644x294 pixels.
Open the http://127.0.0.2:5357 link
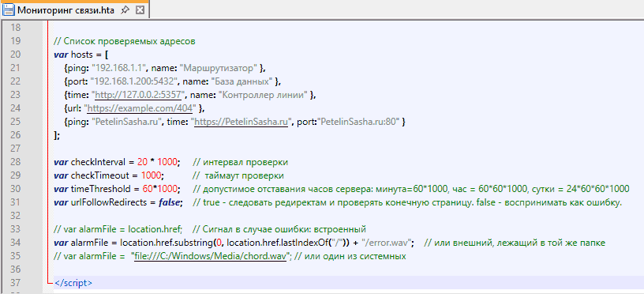point(138,95)
